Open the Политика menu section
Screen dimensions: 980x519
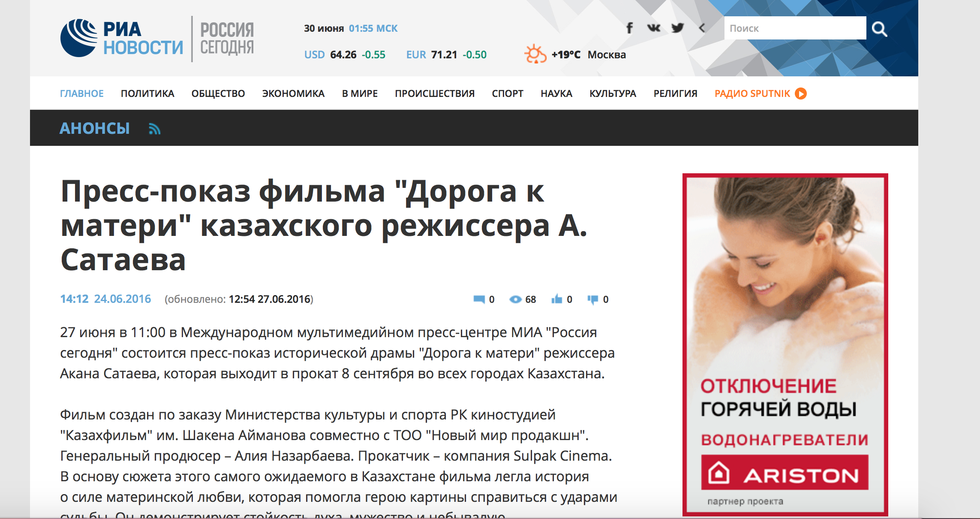point(147,94)
